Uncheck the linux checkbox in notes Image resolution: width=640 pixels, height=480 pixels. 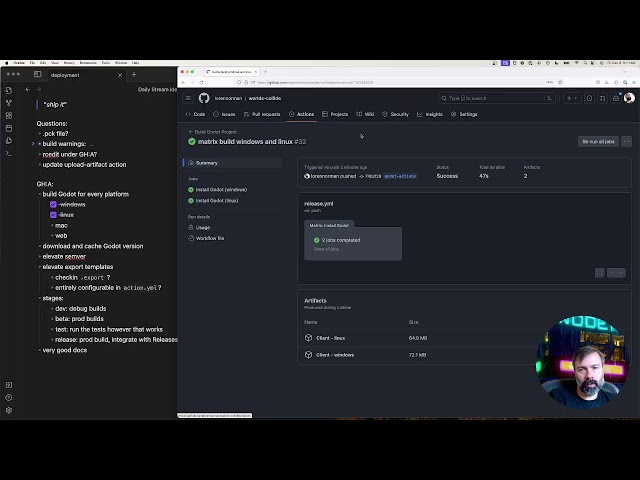[53, 215]
